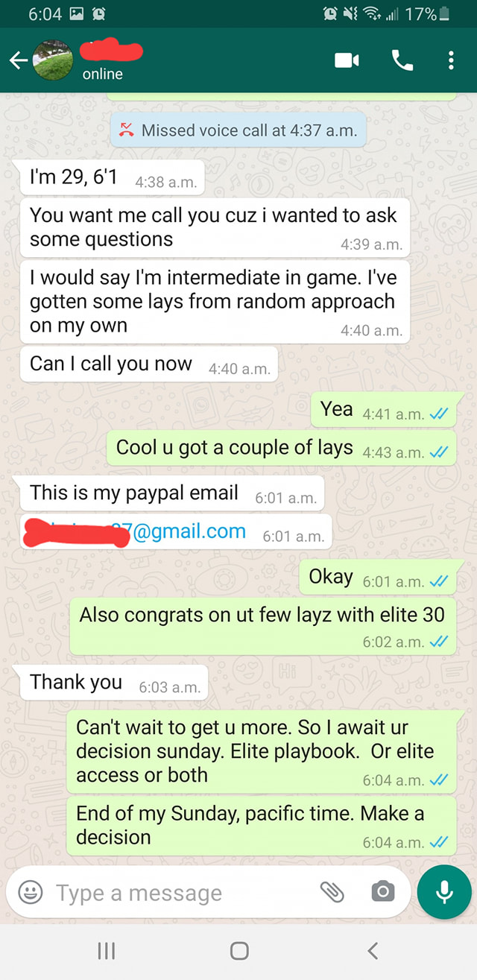Tap the Android recent apps button

[107, 950]
